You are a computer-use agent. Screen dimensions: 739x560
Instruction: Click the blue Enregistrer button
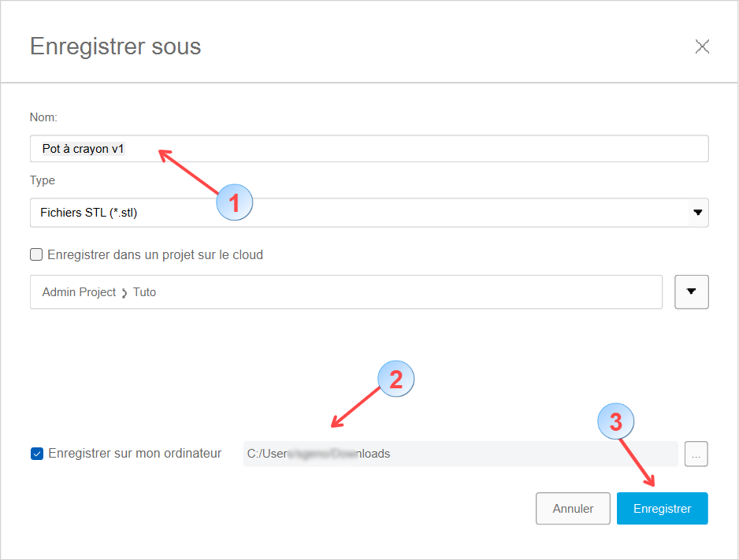click(x=662, y=509)
